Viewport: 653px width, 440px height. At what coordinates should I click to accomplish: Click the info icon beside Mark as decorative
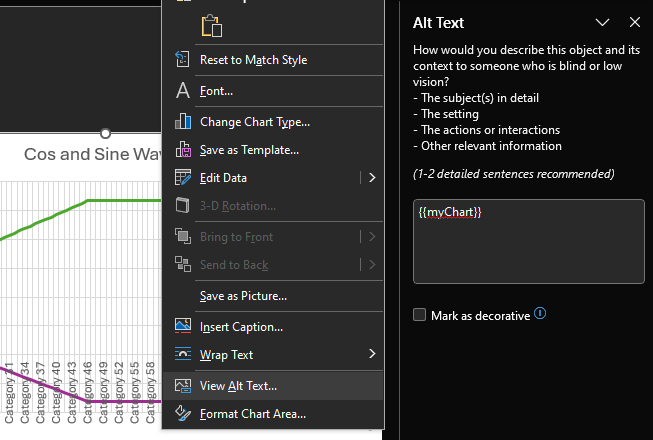tap(540, 313)
